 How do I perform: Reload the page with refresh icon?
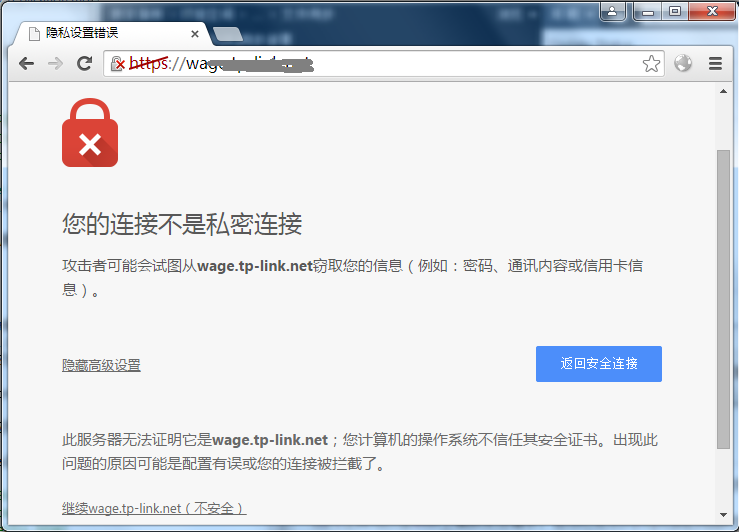[84, 63]
